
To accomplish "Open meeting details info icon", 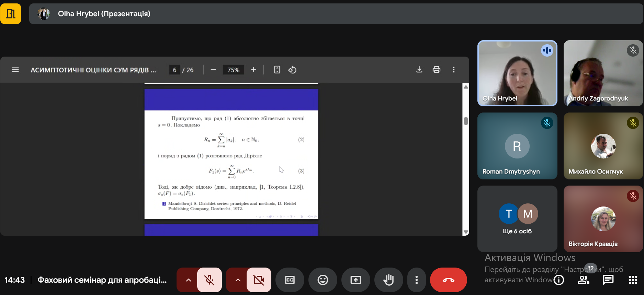I will point(559,280).
